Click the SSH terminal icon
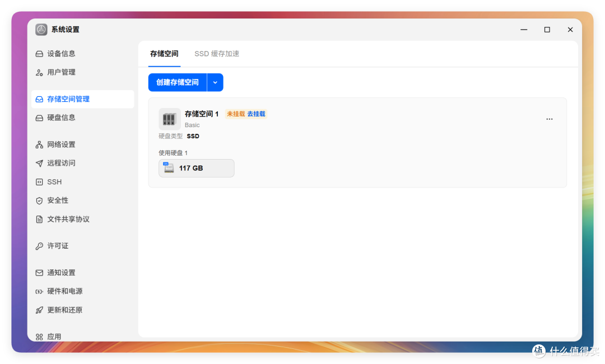This screenshot has height=364, width=605. 39,182
